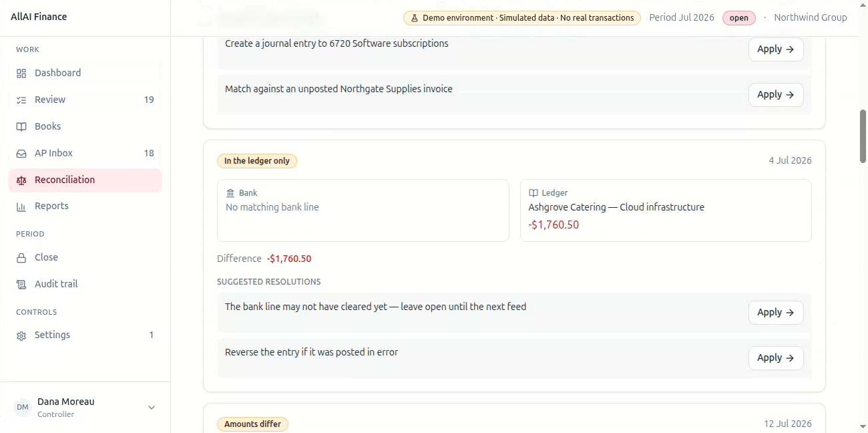Click the Period Jul 2026 label
The height and width of the screenshot is (433, 868).
[682, 17]
